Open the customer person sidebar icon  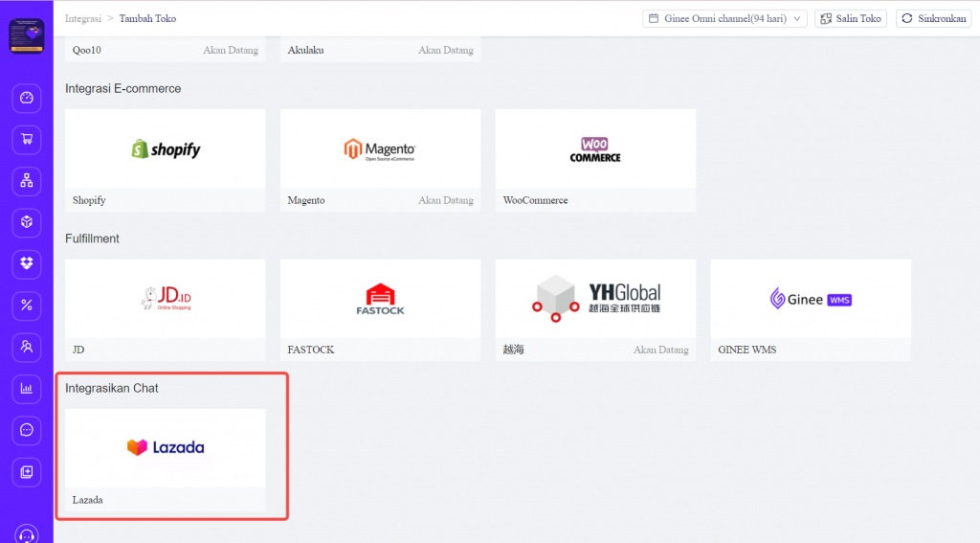point(26,347)
